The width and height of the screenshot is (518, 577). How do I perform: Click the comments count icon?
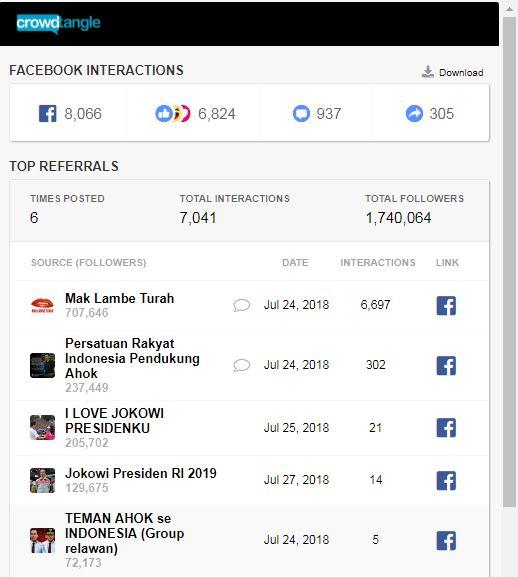(301, 113)
